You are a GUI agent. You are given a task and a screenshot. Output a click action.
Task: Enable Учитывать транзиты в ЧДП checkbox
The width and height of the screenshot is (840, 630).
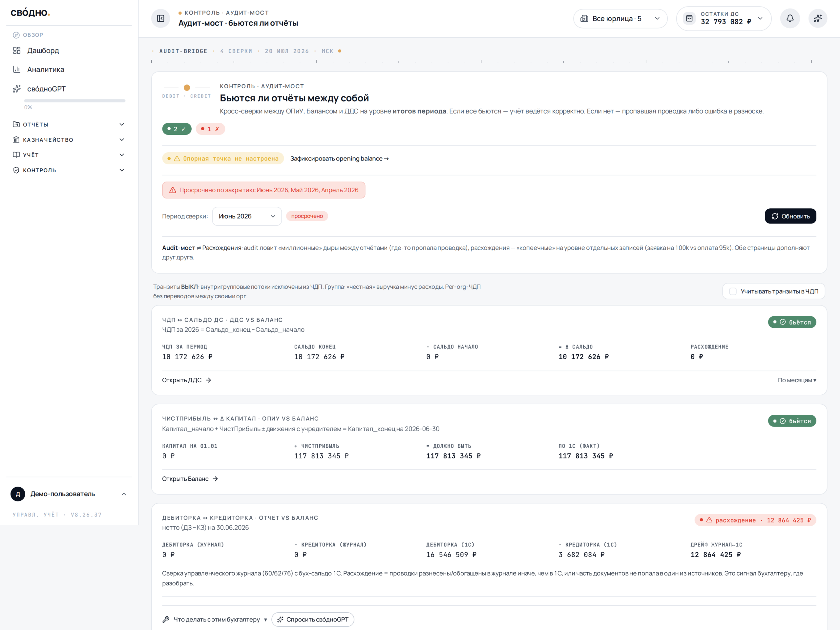pyautogui.click(x=733, y=291)
